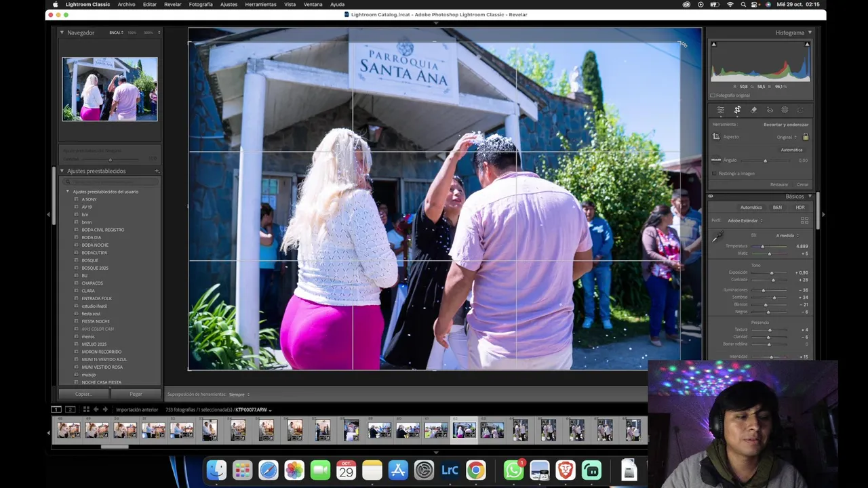Open the App Store from the Dock

(398, 470)
